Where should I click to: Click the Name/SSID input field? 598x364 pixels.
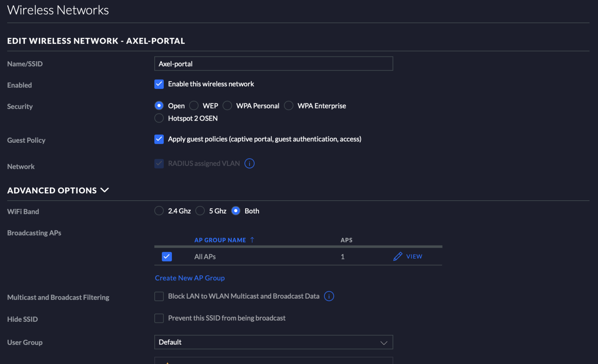pyautogui.click(x=273, y=64)
